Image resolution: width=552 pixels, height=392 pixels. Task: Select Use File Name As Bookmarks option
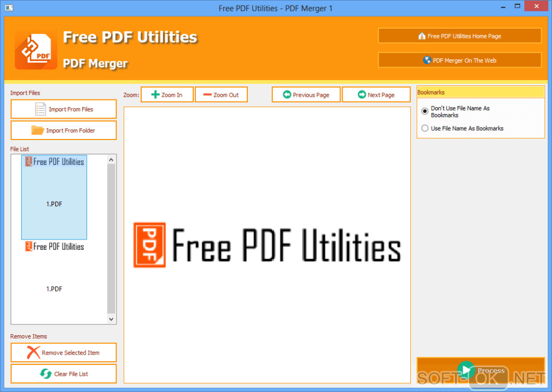tap(425, 128)
